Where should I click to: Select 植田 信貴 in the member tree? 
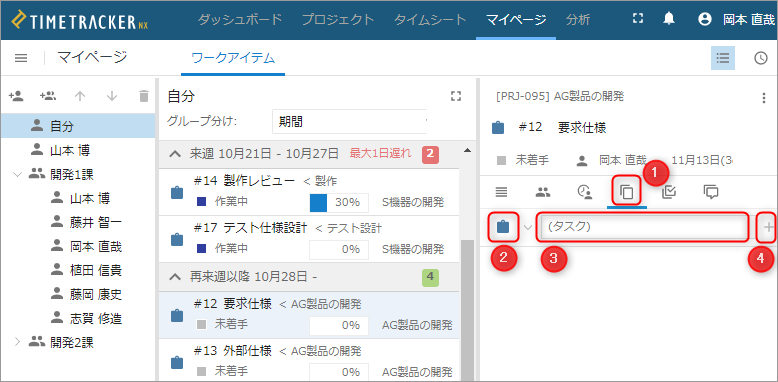point(96,270)
